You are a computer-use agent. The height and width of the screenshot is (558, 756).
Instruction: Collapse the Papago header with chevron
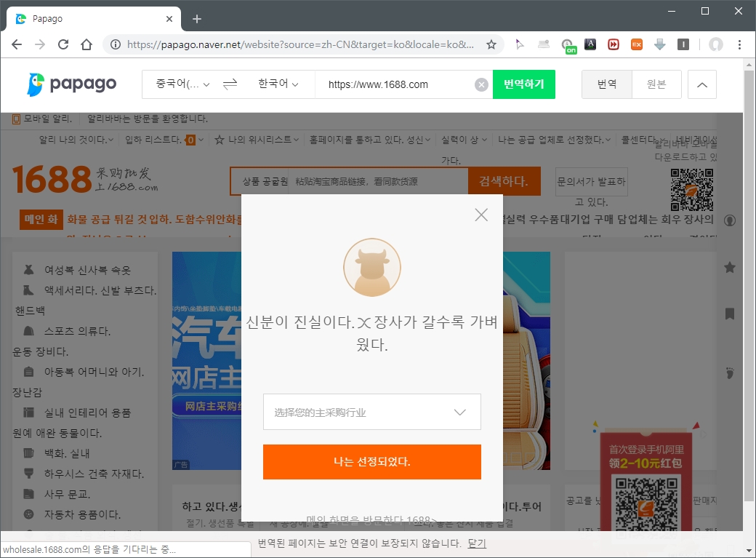pos(702,84)
